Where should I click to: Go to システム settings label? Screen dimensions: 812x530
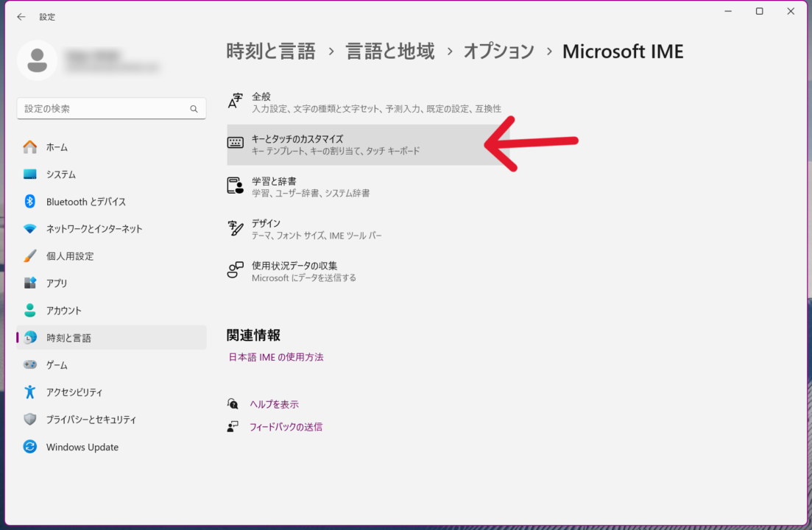[61, 174]
